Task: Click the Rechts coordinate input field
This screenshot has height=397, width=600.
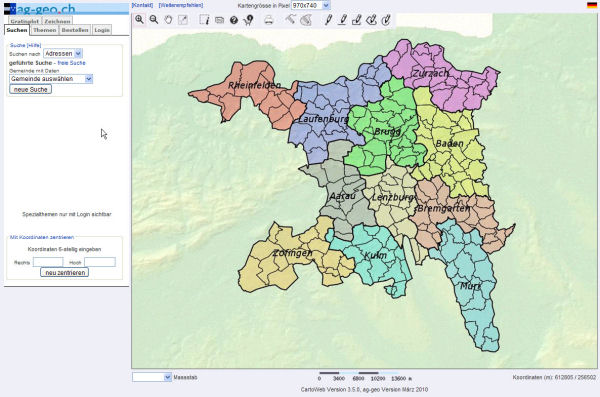Action: 48,262
